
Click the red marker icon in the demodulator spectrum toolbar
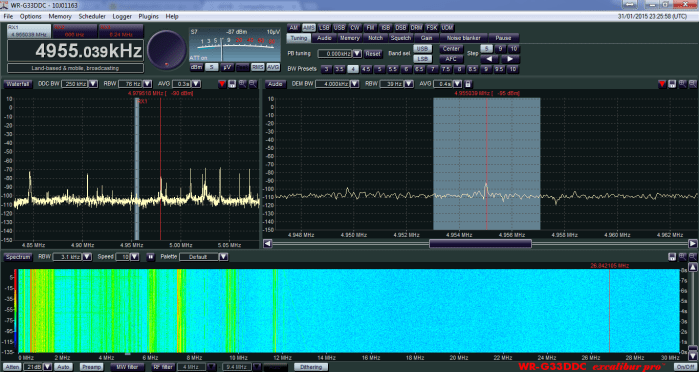(x=662, y=84)
